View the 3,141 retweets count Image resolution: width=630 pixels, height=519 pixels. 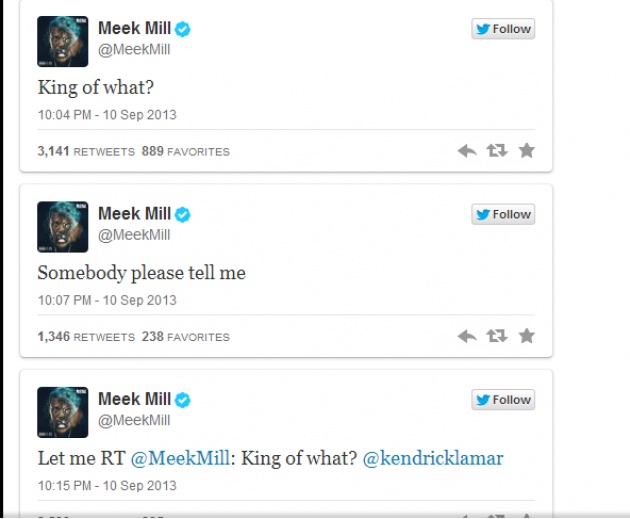(x=86, y=151)
